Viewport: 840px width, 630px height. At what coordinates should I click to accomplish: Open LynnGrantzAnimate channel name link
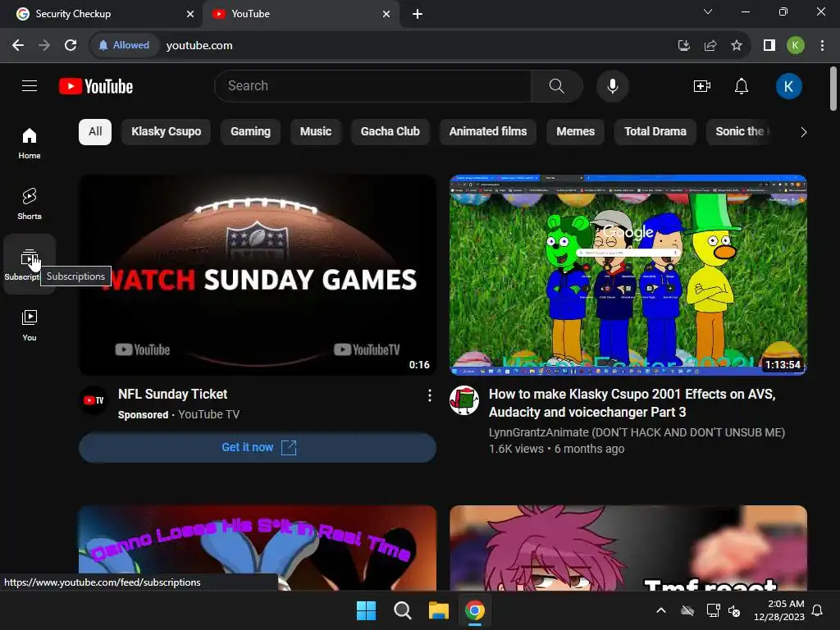pos(637,432)
